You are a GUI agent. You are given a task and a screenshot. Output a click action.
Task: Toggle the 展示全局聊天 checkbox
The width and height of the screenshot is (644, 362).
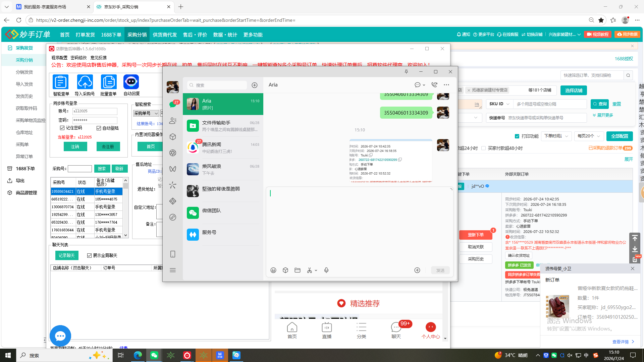(90, 255)
